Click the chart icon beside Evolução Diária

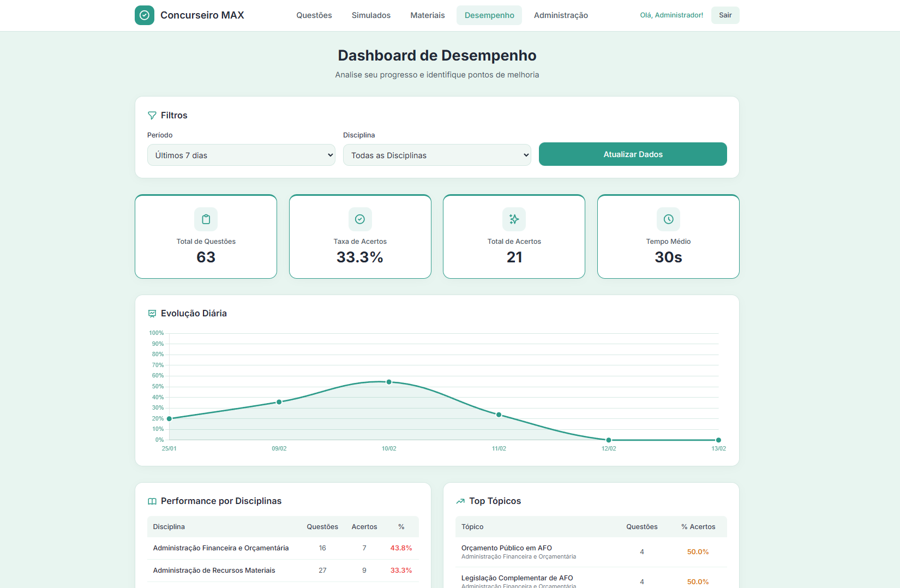click(152, 314)
